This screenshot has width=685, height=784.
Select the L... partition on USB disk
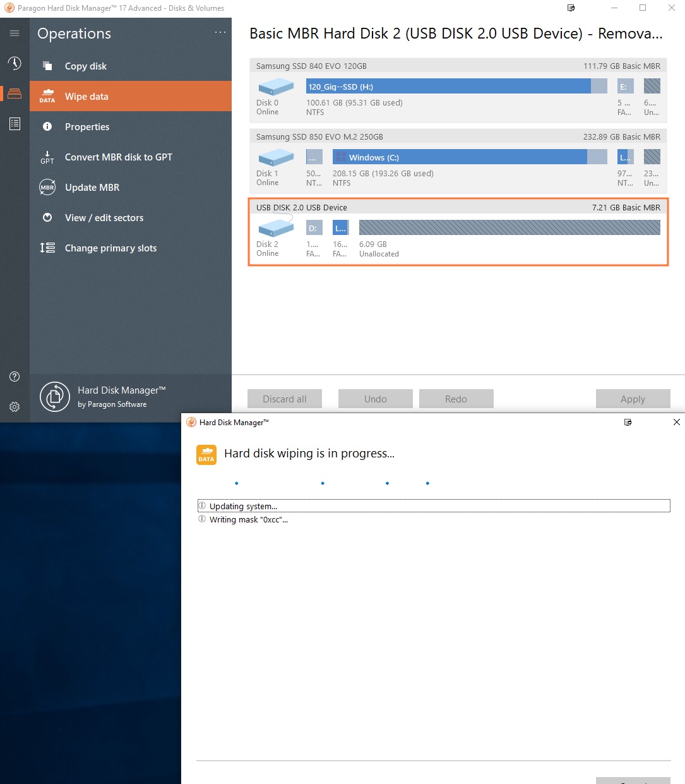pyautogui.click(x=341, y=228)
